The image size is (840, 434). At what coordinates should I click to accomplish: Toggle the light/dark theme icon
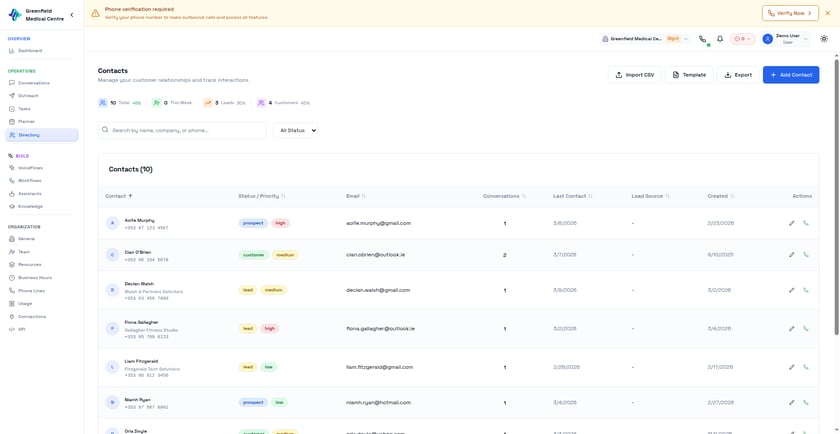point(824,39)
